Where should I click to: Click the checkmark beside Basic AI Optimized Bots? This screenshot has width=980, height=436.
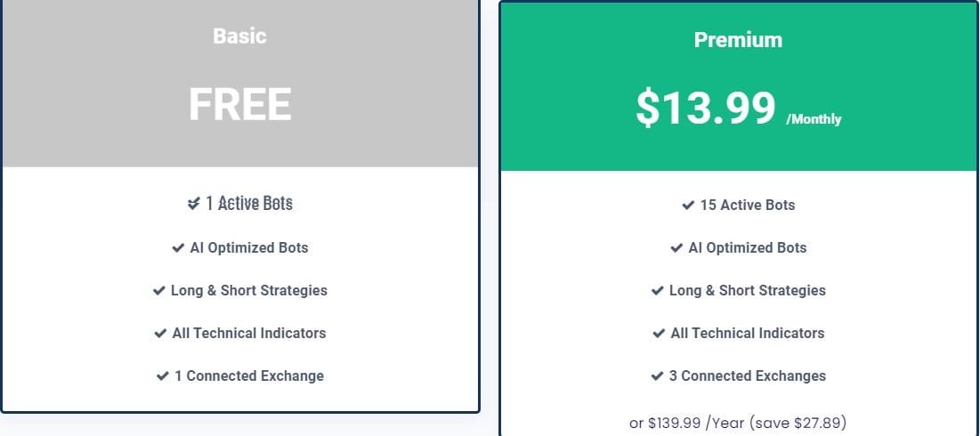[x=178, y=248]
